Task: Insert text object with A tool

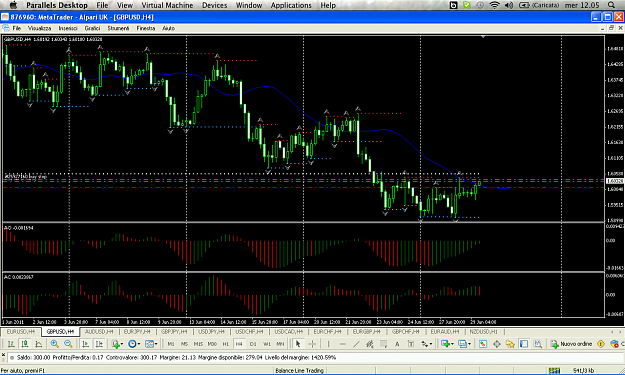Action: (x=397, y=344)
